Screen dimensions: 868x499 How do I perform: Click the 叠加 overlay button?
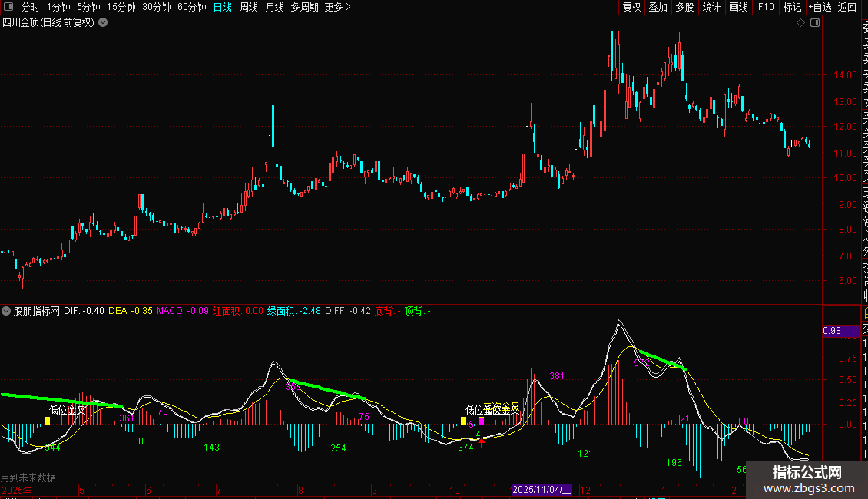tap(658, 7)
